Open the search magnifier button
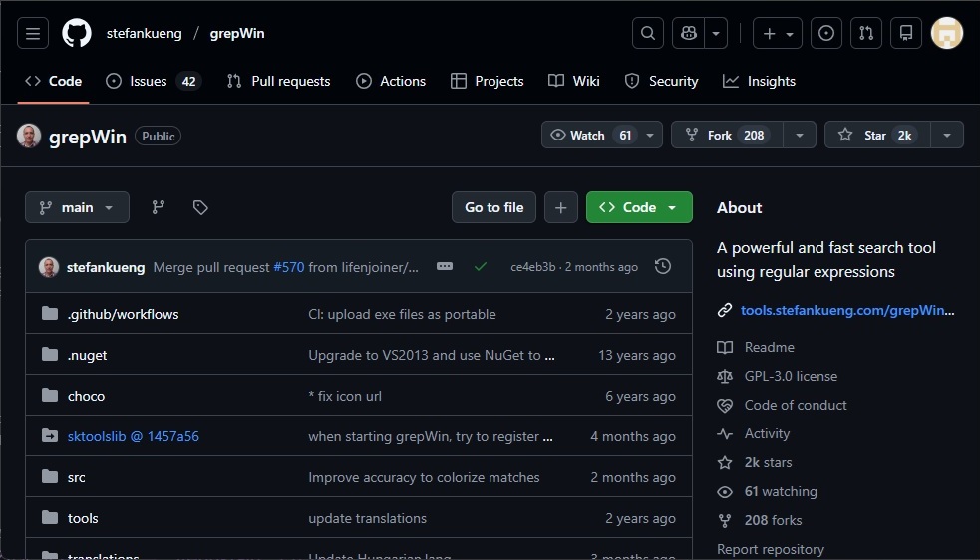Screen dimensions: 980x560 647,33
